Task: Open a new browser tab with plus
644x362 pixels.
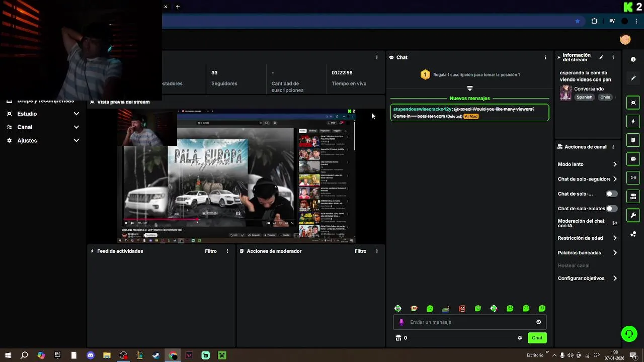Action: [178, 7]
